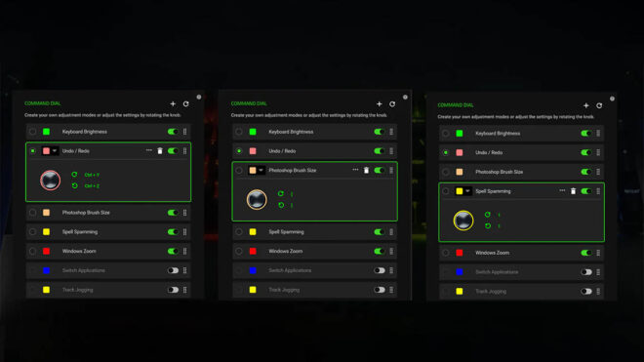Screen dimensions: 644x362
Task: Grab drag handle of Keyboard Brightness, left panel
Action: (184, 132)
